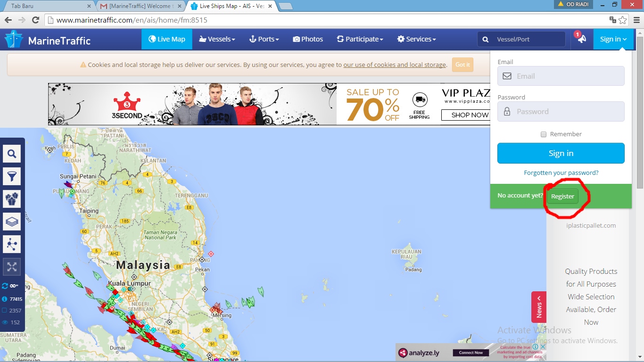Click the info icon beside 77415
This screenshot has height=362, width=644.
point(5,299)
